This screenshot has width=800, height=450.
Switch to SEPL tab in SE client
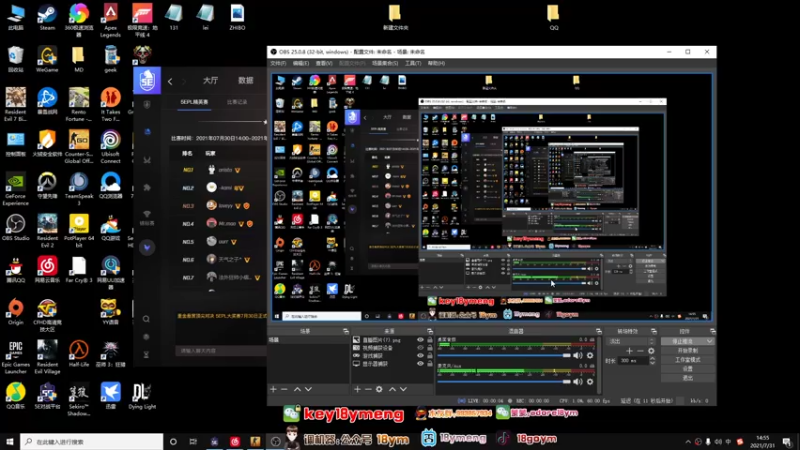click(194, 102)
